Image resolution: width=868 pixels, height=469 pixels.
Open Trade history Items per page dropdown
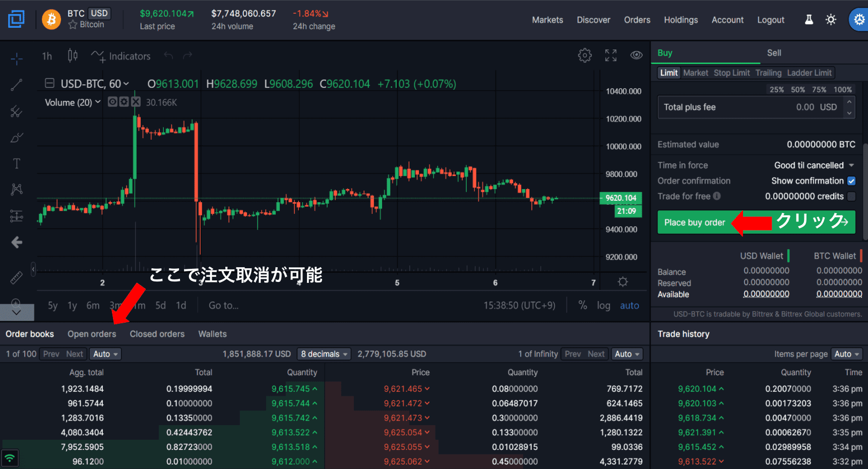[x=846, y=354]
